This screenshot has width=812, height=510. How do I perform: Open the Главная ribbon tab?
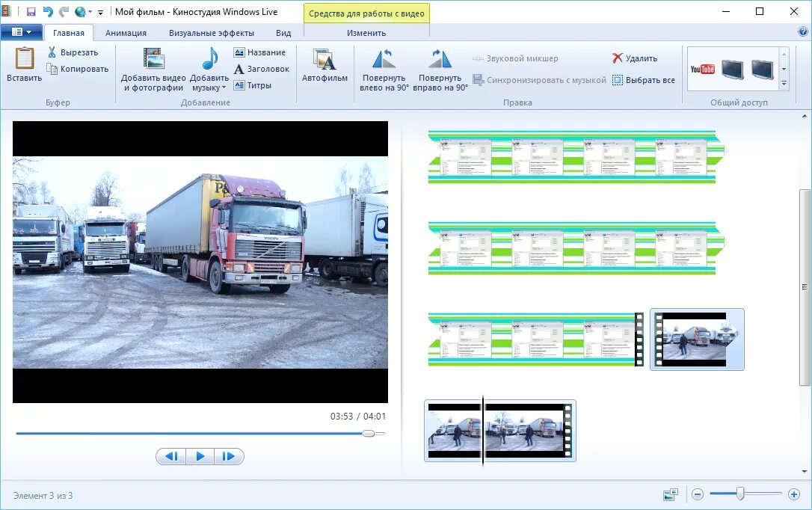click(68, 33)
